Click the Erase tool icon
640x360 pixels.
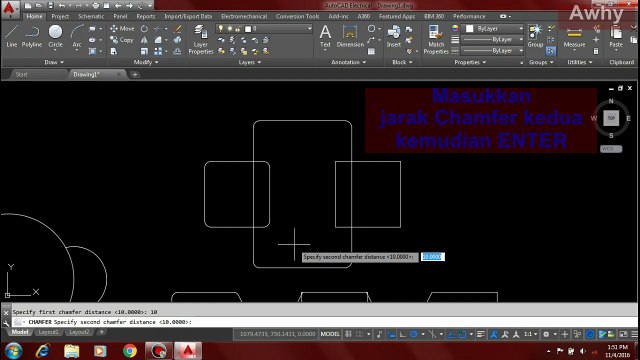[178, 29]
